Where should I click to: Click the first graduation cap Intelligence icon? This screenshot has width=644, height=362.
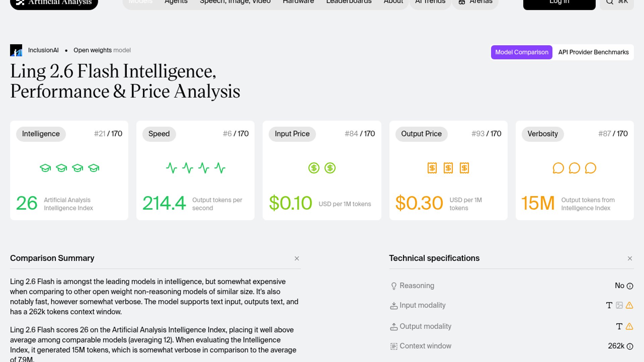click(45, 168)
